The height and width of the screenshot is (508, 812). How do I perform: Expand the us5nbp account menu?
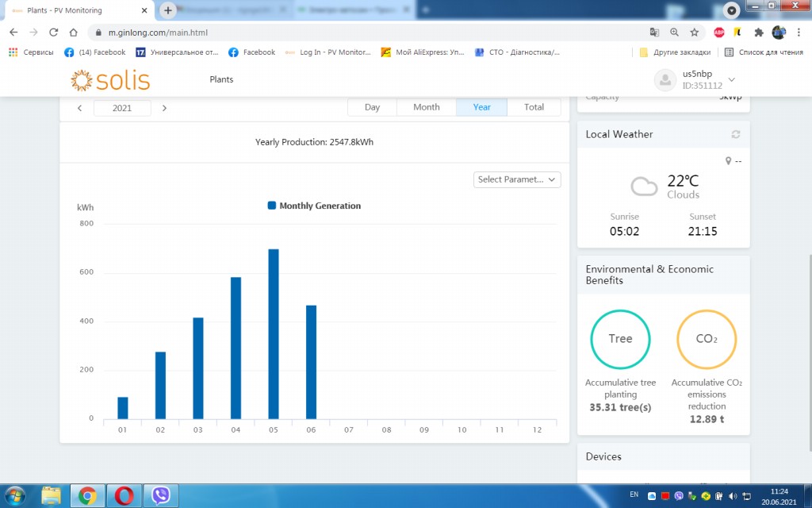(x=731, y=79)
